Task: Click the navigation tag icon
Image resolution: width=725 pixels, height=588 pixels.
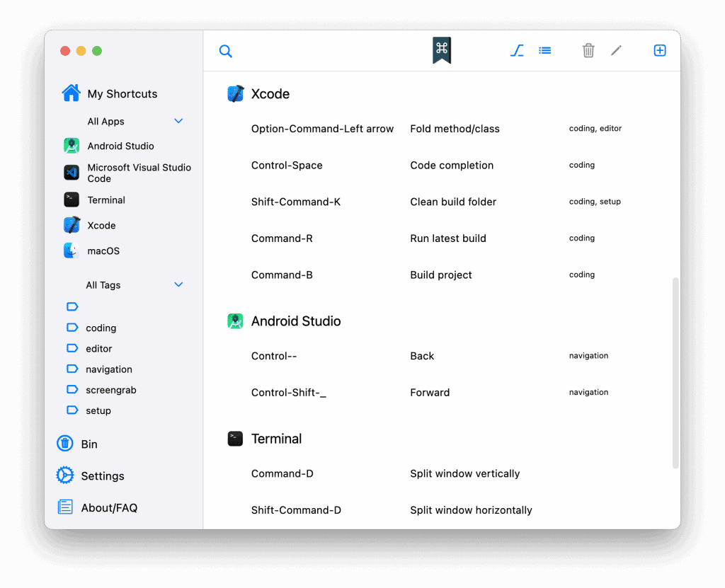Action: coord(73,369)
